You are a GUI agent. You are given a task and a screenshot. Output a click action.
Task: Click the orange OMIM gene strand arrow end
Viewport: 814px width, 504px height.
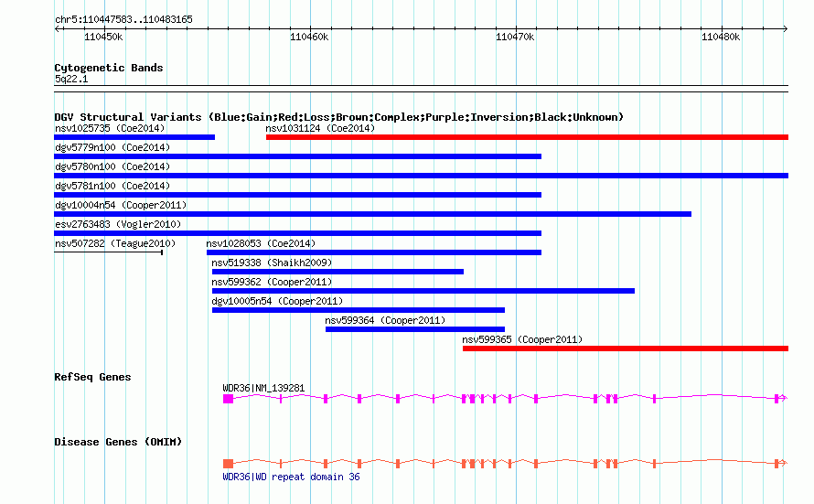click(x=785, y=463)
